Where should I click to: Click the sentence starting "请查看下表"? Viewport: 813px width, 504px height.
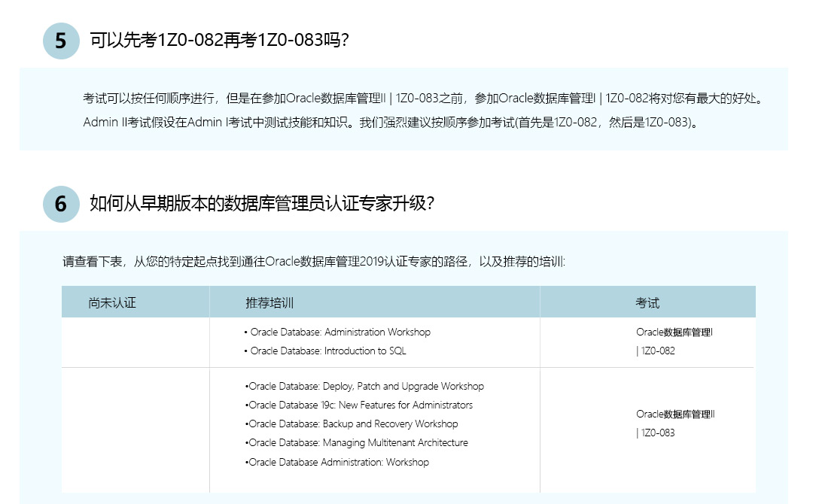click(x=314, y=262)
